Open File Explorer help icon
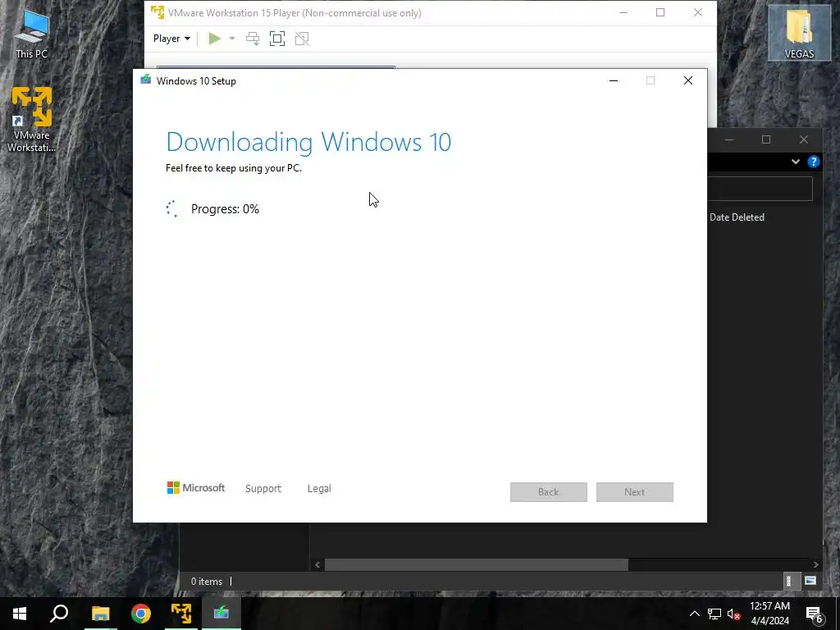Image resolution: width=840 pixels, height=630 pixels. point(813,162)
